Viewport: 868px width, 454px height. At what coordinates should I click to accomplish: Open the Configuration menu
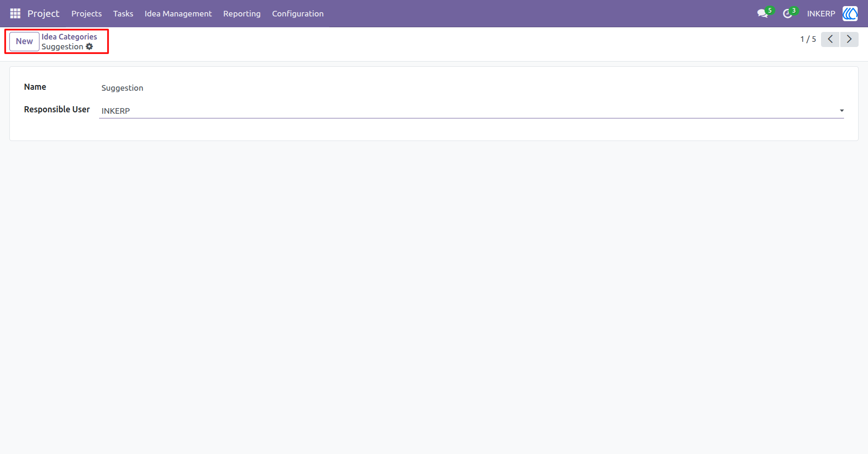point(298,14)
